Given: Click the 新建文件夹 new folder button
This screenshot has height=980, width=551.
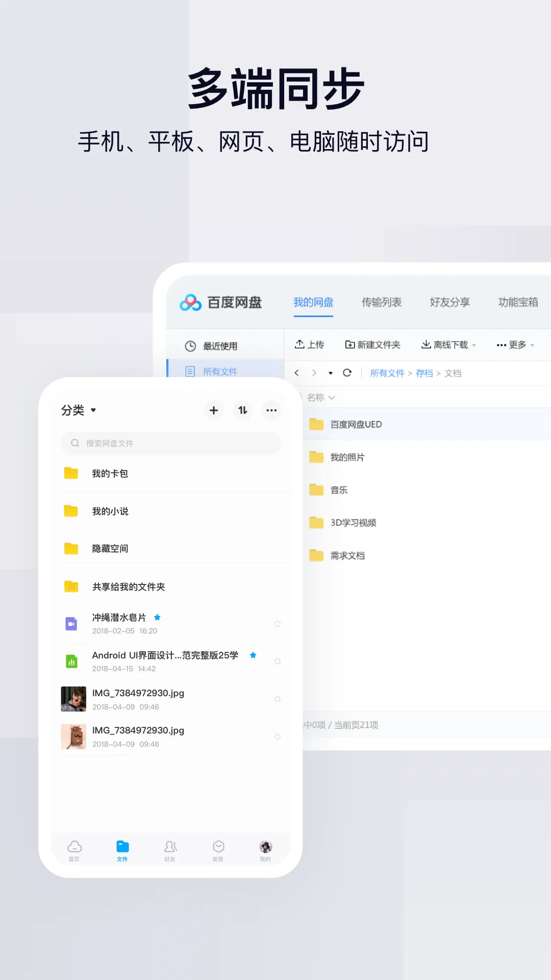Looking at the screenshot, I should [373, 345].
